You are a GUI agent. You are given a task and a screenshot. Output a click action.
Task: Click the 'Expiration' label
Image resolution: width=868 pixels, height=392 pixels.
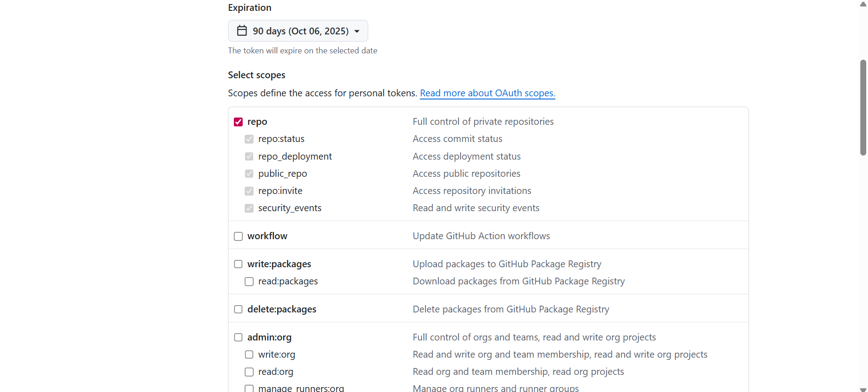(x=250, y=8)
